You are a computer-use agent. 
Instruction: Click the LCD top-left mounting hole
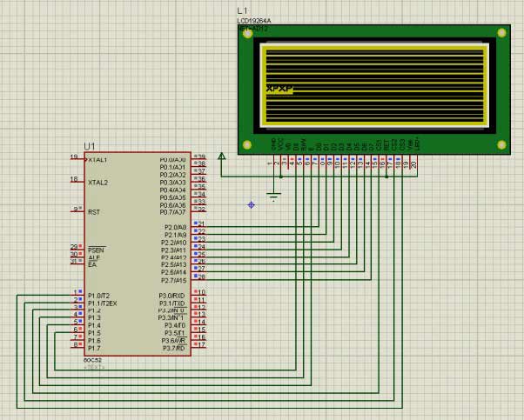click(x=246, y=31)
